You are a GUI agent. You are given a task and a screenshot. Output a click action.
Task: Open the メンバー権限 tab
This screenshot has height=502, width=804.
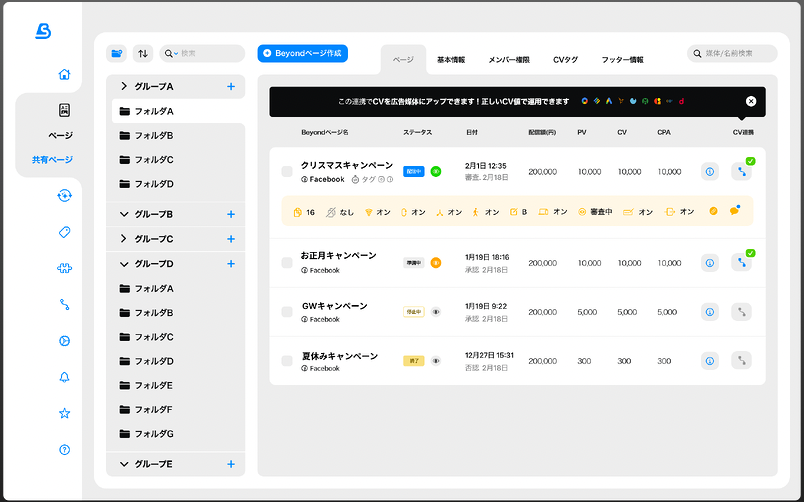coord(509,60)
